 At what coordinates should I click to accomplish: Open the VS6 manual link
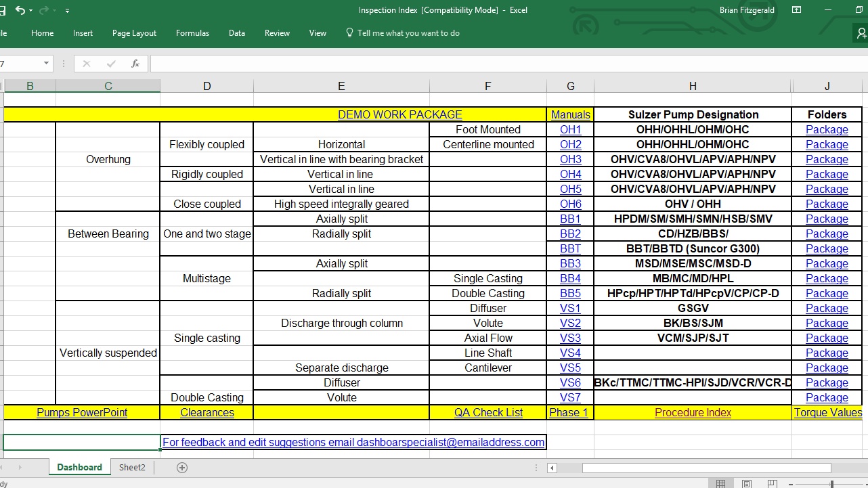click(571, 383)
